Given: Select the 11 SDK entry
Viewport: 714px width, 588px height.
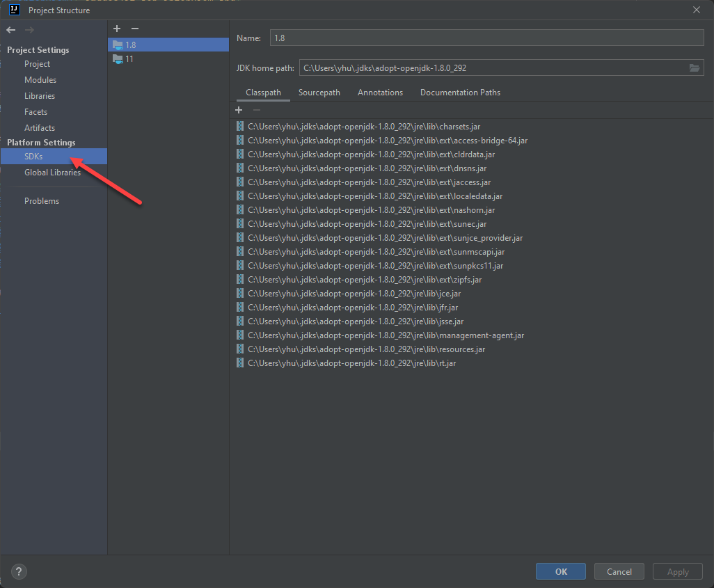Looking at the screenshot, I should pyautogui.click(x=168, y=58).
